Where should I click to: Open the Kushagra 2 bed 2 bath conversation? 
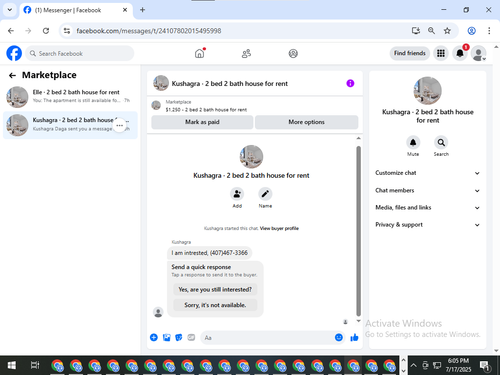tap(70, 125)
